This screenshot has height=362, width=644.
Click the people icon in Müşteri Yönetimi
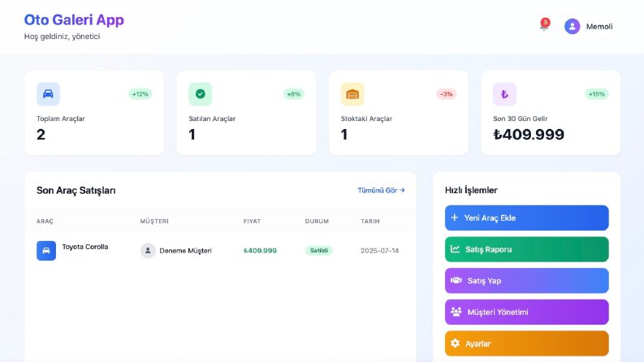click(x=456, y=312)
